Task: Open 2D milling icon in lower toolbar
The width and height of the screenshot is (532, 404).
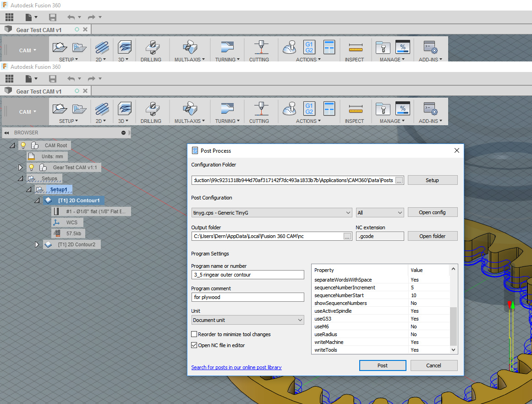Action: (102, 109)
